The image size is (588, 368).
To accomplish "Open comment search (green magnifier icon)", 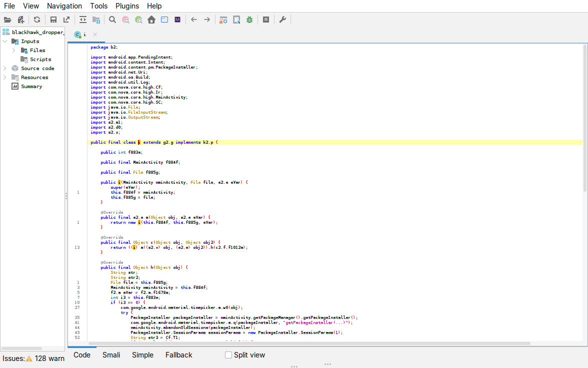I will (x=139, y=20).
